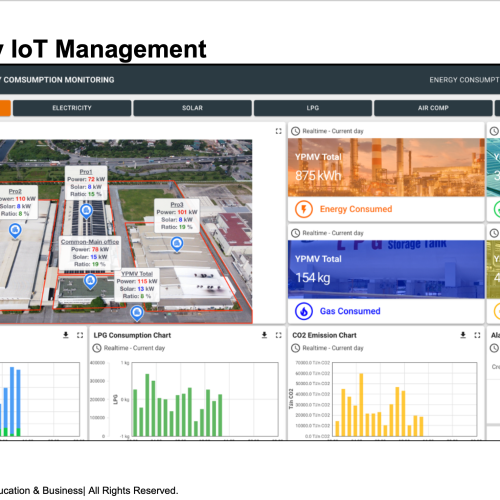This screenshot has height=500, width=500.
Task: Expand CO2 Emission Chart to fullscreen
Action: pyautogui.click(x=477, y=335)
